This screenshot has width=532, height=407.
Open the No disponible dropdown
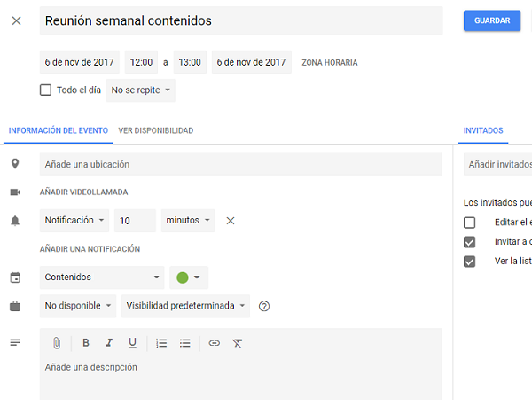(x=78, y=306)
